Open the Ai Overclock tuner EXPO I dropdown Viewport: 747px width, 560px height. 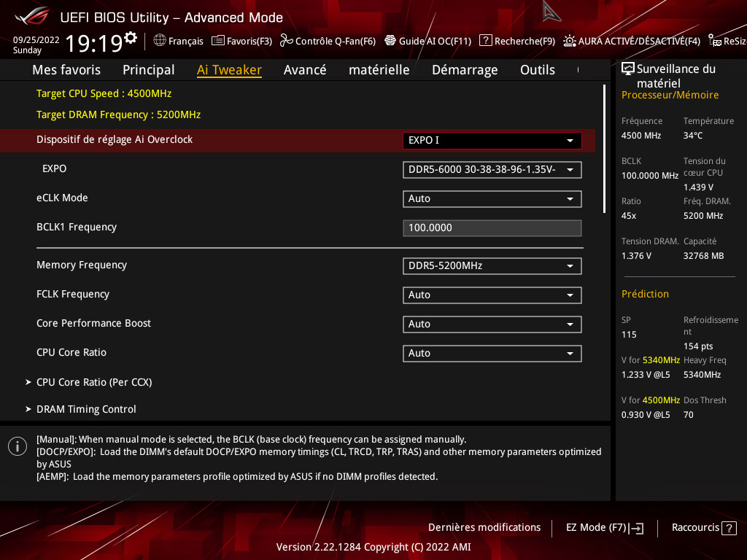pos(492,140)
